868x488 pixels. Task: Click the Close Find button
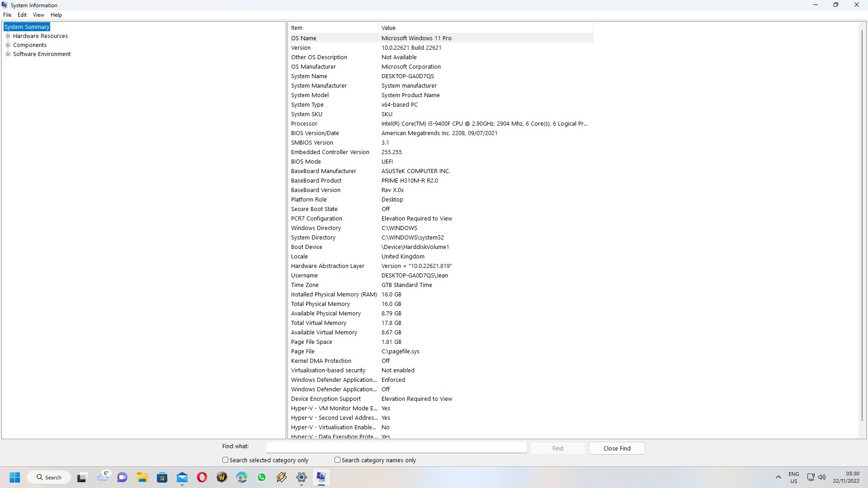coord(617,448)
